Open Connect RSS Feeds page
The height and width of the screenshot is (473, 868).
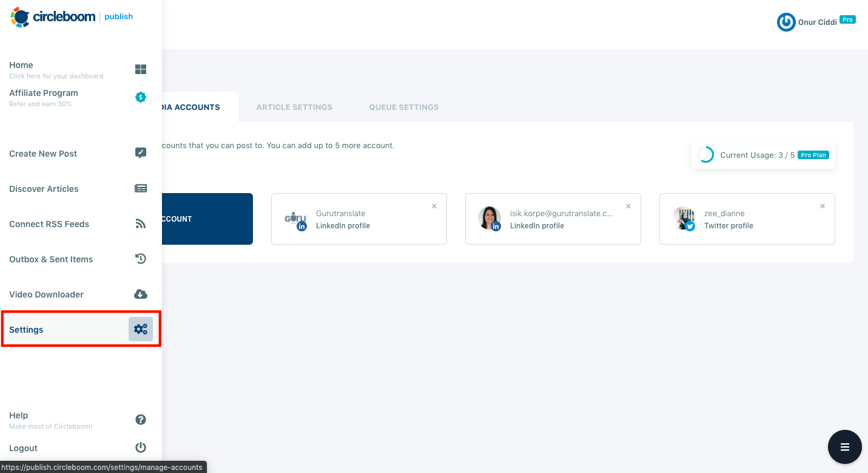pos(81,224)
